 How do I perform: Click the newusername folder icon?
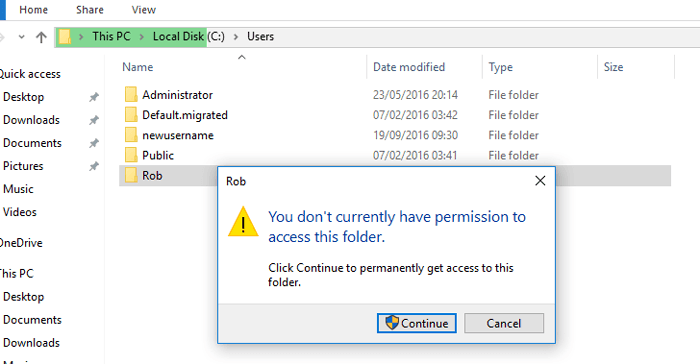(131, 135)
